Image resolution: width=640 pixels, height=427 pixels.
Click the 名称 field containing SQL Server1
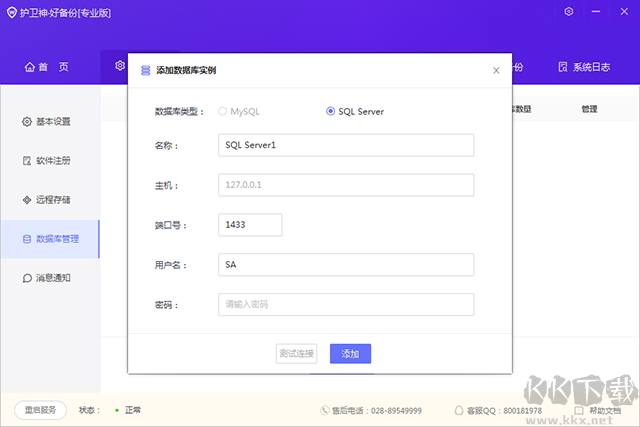346,145
